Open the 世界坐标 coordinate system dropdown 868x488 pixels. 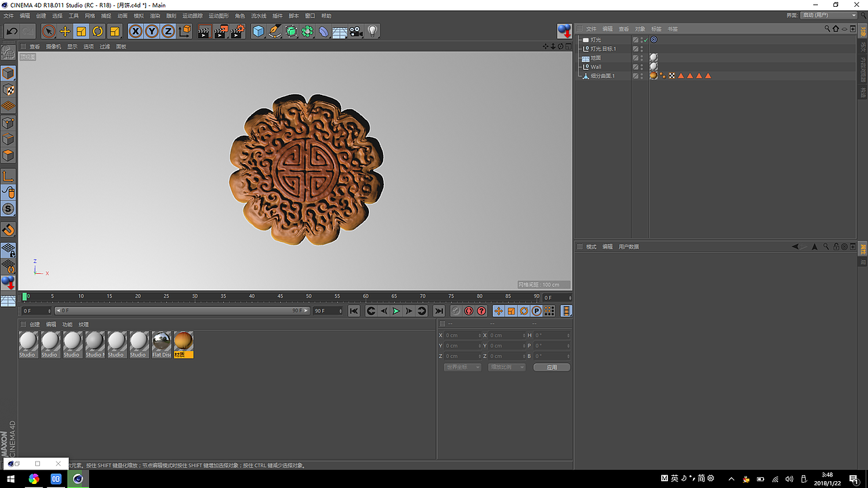pyautogui.click(x=462, y=367)
